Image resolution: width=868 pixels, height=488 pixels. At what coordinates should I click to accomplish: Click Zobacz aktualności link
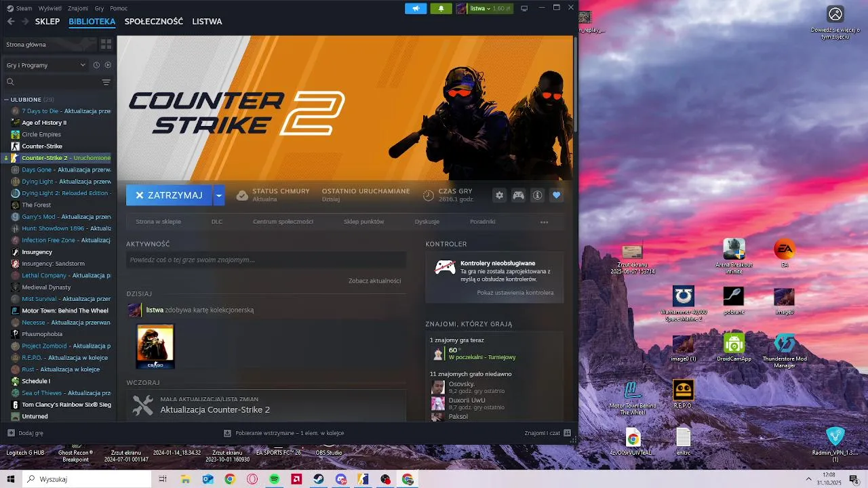[x=374, y=281]
